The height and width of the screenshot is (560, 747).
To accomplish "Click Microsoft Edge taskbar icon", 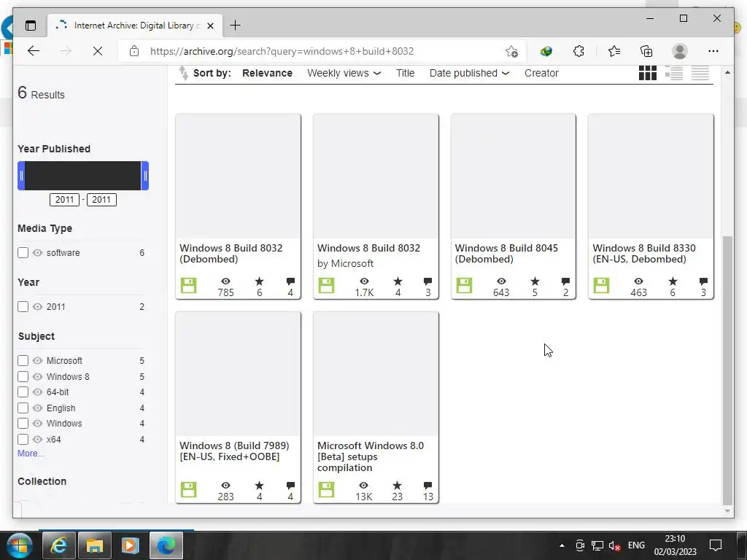I will click(x=166, y=545).
